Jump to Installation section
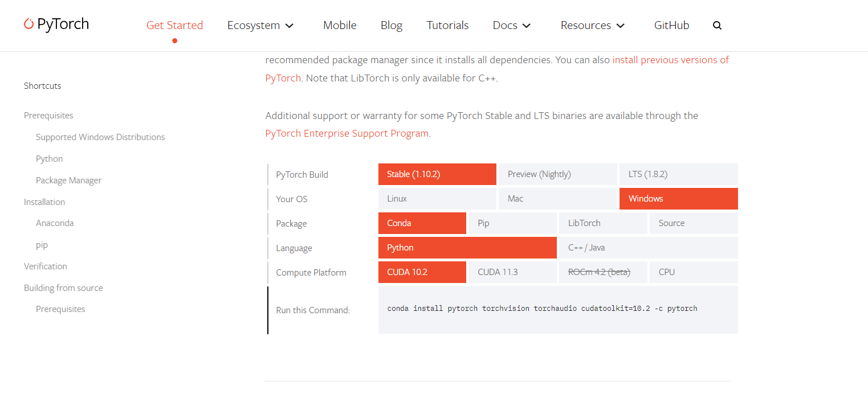This screenshot has height=398, width=868. (x=44, y=202)
